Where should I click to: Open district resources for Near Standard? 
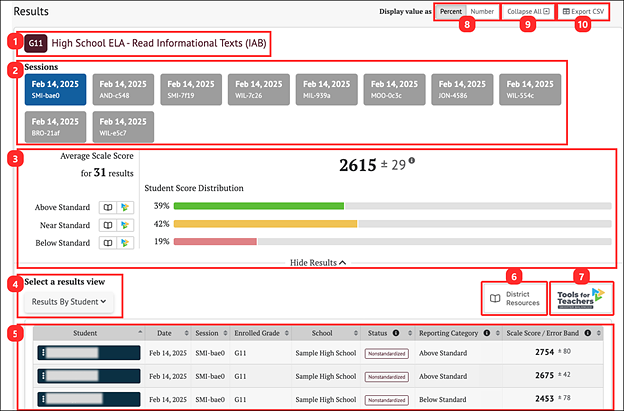108,225
